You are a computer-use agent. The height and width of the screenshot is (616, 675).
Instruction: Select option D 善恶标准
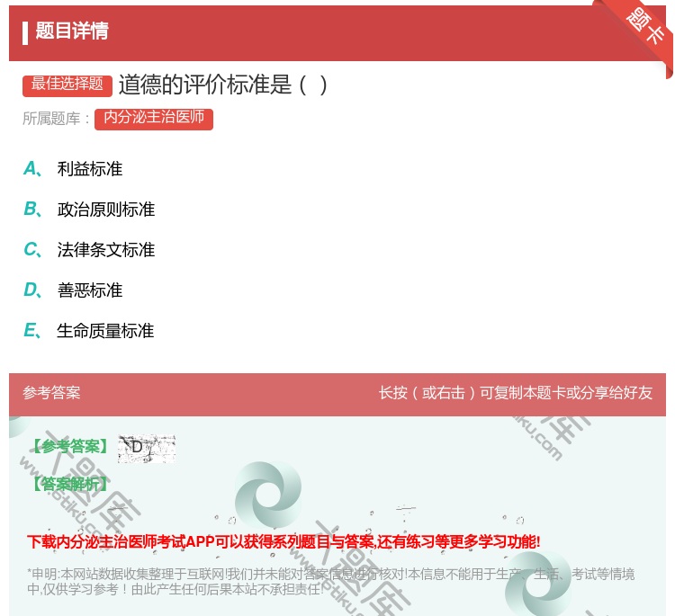tap(89, 290)
